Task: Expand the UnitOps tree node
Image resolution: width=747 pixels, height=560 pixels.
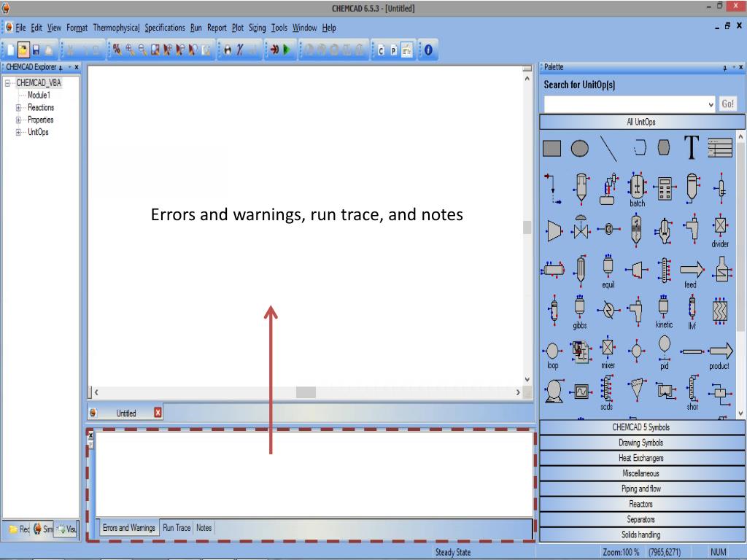Action: click(x=18, y=133)
